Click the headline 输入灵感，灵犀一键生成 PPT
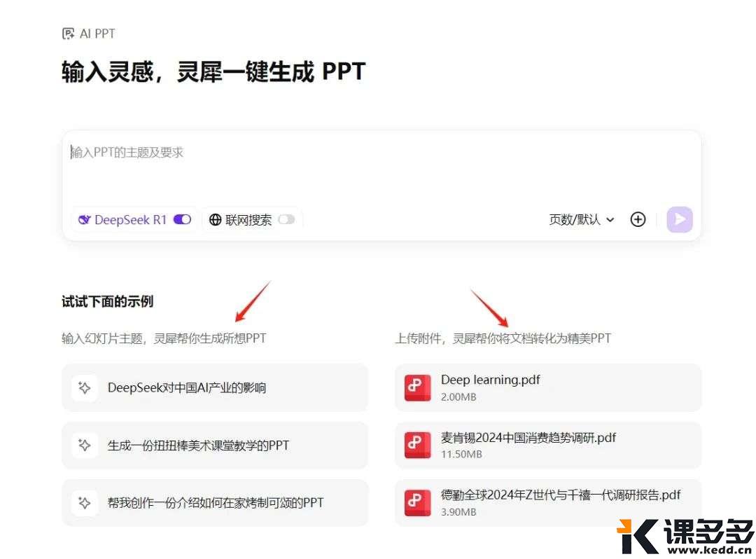The width and height of the screenshot is (756, 559). (x=213, y=72)
